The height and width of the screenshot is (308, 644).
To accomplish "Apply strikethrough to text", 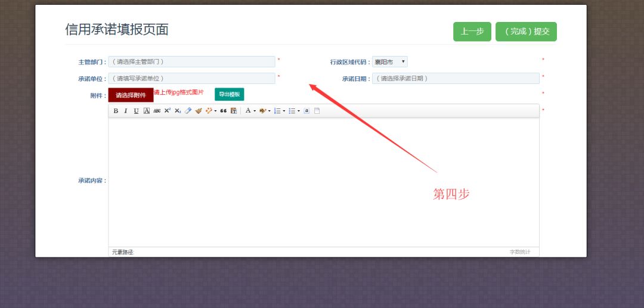I will click(157, 111).
